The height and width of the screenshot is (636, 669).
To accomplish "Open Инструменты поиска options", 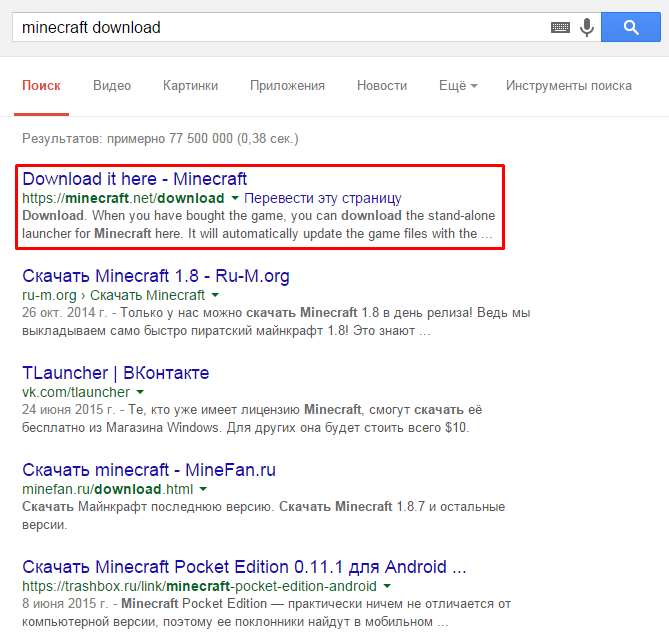I will [x=569, y=86].
